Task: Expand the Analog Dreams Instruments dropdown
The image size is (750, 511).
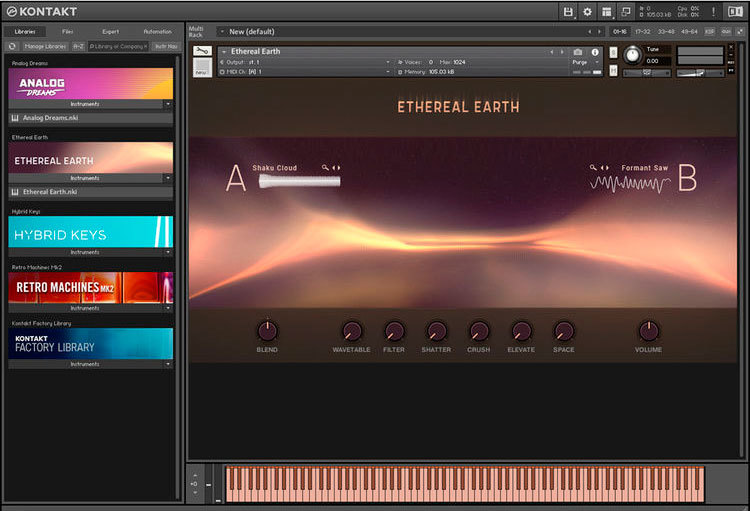Action: 167,104
